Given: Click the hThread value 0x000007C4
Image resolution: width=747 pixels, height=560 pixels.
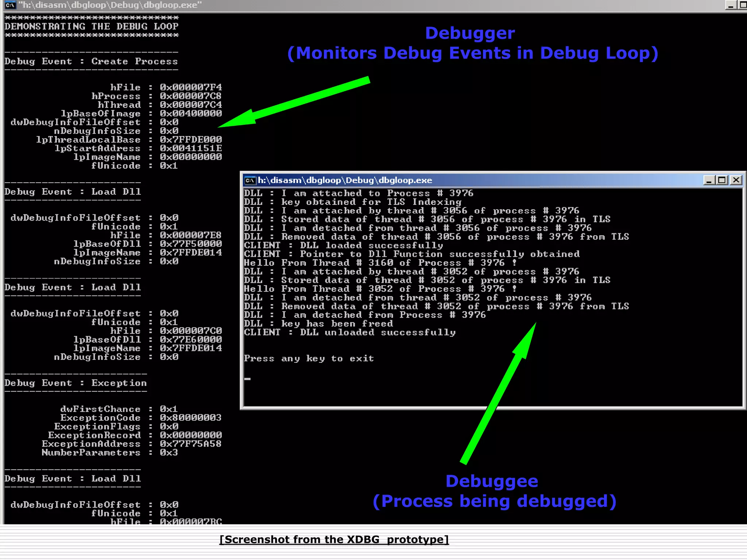Looking at the screenshot, I should [191, 105].
